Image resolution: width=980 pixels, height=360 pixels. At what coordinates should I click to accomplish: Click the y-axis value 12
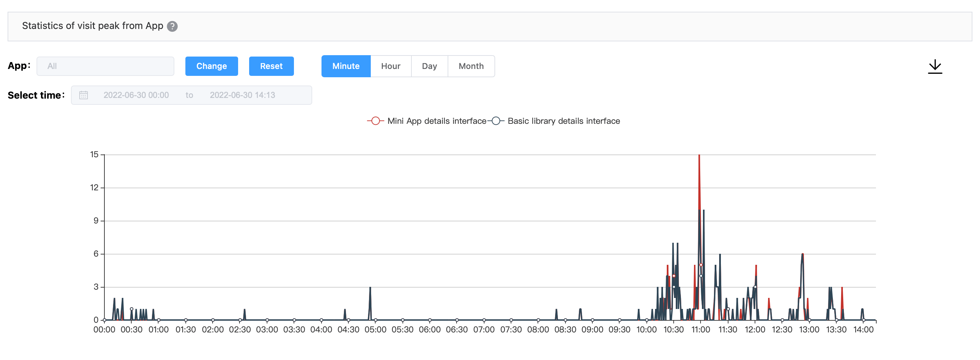[94, 188]
